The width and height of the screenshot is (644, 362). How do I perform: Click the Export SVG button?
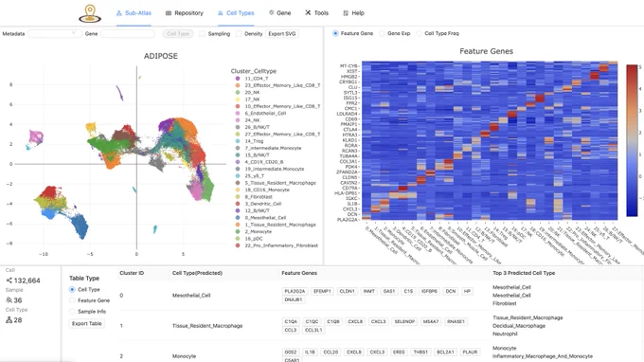click(x=282, y=34)
